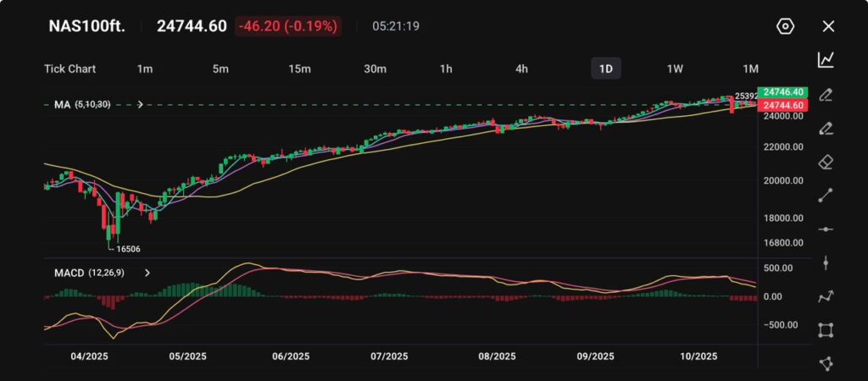Select the zigzag polyline arrow tool
The width and height of the screenshot is (868, 381).
click(x=826, y=296)
